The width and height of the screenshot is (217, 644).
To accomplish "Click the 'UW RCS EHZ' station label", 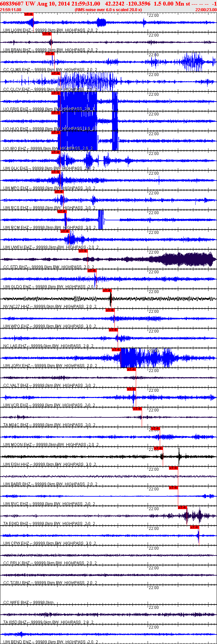I will [16, 208].
